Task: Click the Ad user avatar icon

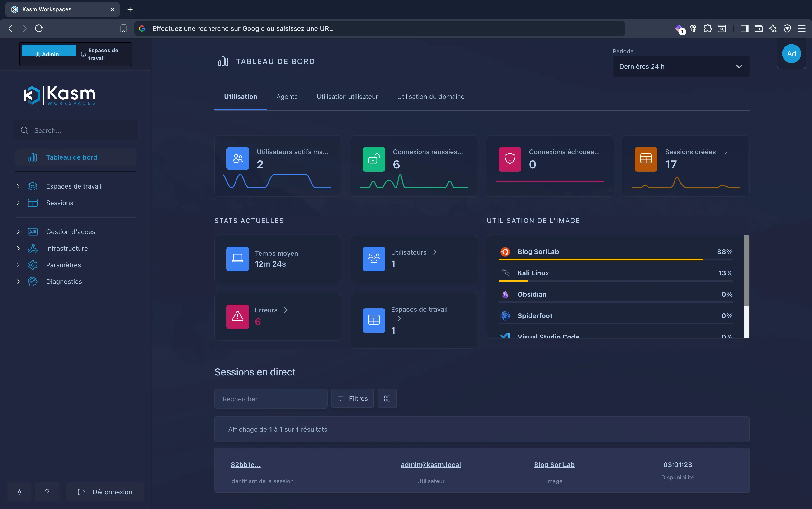Action: (791, 54)
